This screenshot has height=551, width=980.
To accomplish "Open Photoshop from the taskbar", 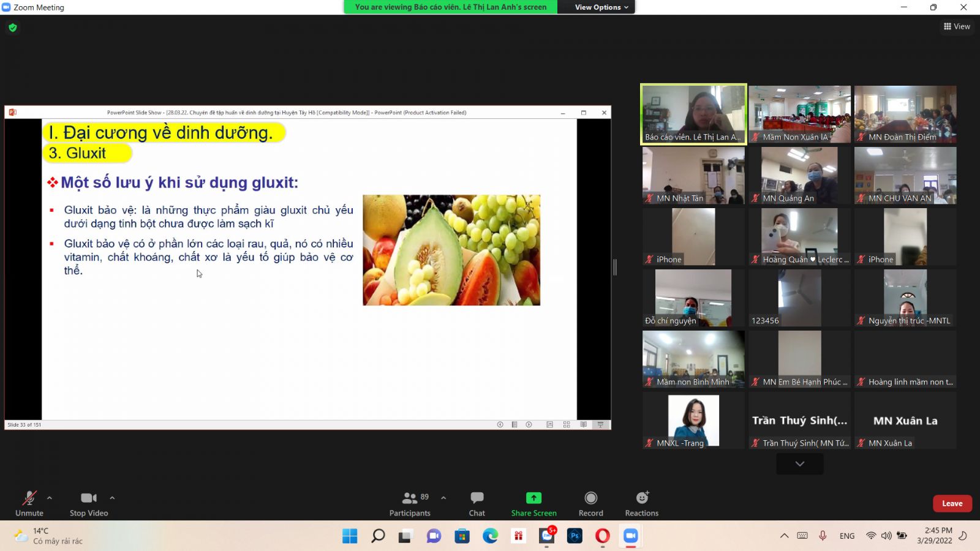I will [x=575, y=536].
